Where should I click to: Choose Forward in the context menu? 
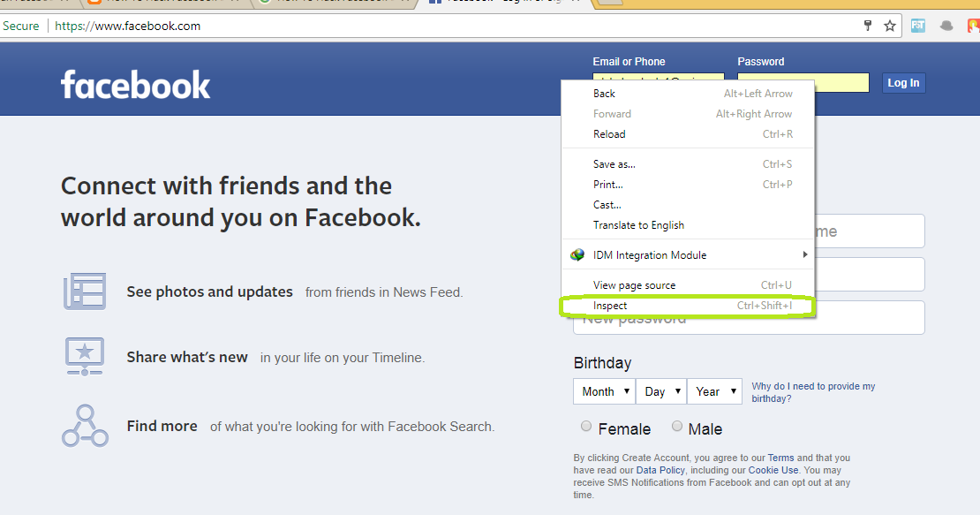coord(688,114)
